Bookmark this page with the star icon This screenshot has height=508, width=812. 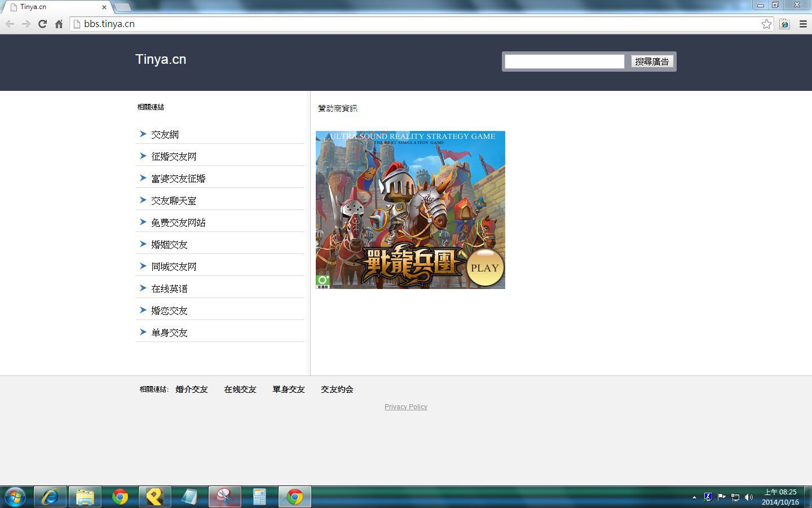(766, 24)
